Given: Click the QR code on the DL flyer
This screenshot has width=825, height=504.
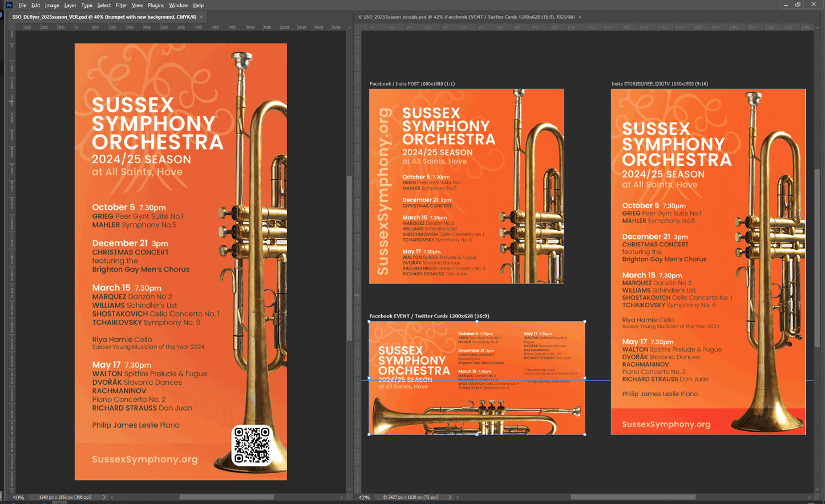Looking at the screenshot, I should coord(252,445).
